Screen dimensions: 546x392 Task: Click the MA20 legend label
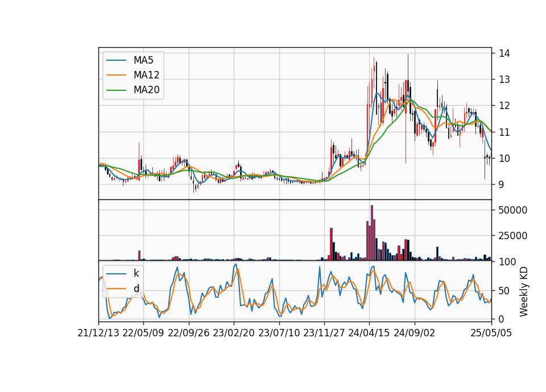pos(146,90)
